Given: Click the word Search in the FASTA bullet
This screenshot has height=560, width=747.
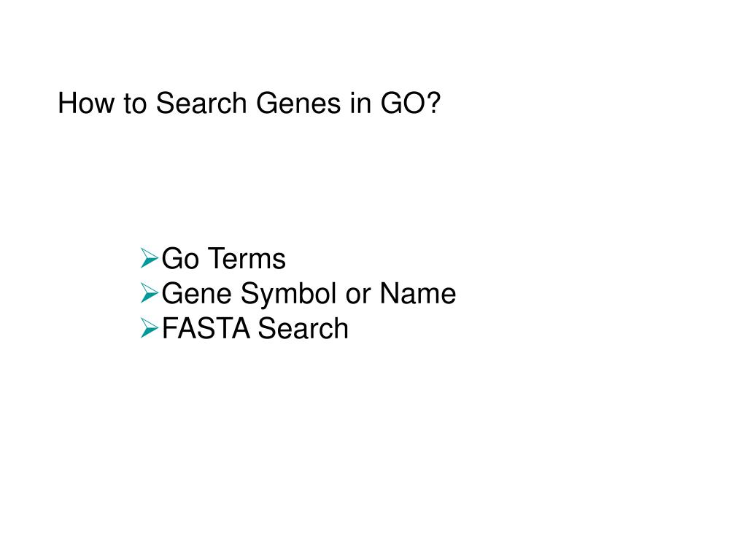Looking at the screenshot, I should click(x=303, y=329).
